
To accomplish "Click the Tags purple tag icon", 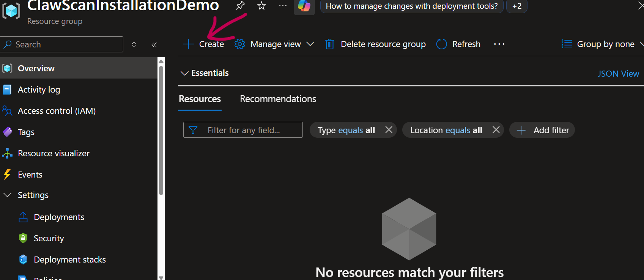I will pos(7,132).
